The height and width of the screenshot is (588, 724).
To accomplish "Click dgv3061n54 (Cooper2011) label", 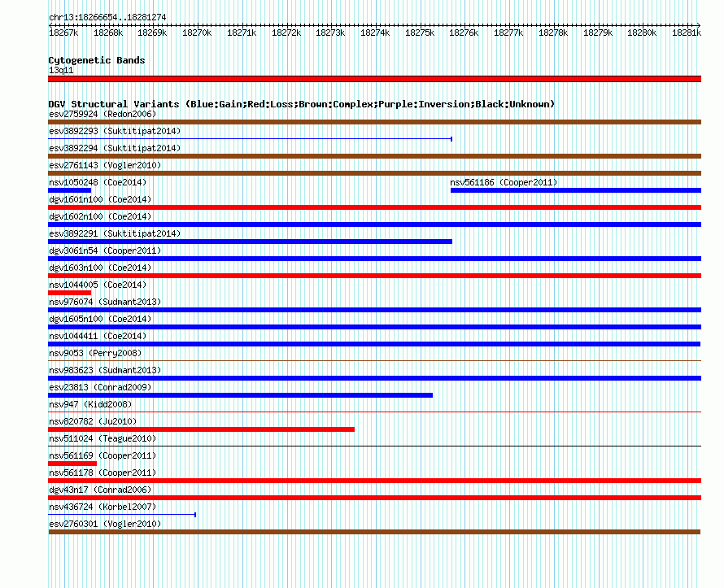I will point(105,250).
